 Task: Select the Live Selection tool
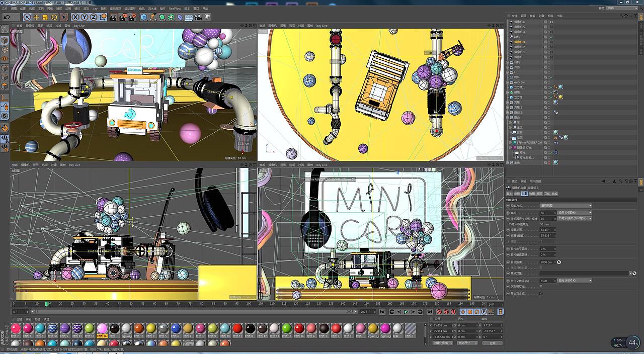pyautogui.click(x=27, y=17)
